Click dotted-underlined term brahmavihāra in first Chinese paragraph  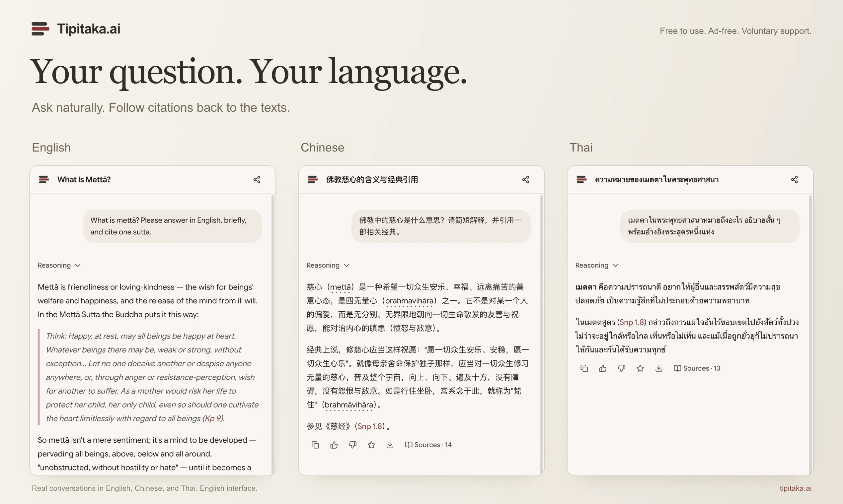coord(409,301)
